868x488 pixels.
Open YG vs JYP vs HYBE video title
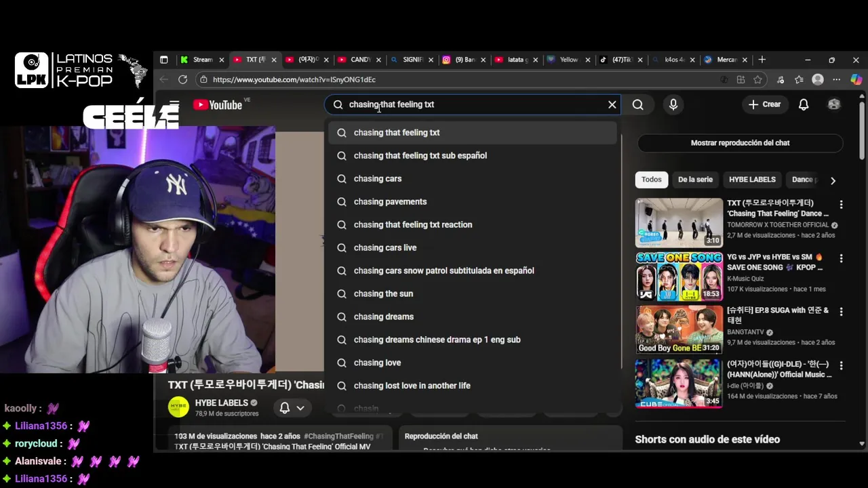[775, 262]
